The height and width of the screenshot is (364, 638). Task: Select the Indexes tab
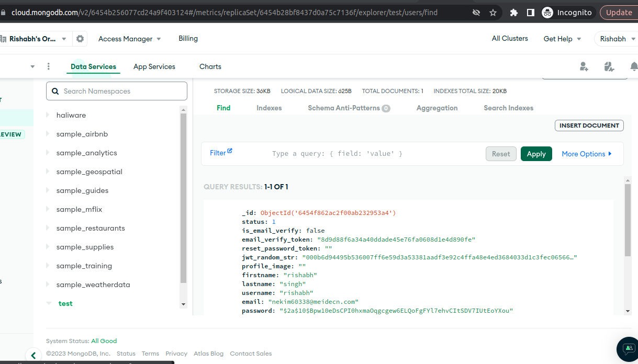point(269,108)
